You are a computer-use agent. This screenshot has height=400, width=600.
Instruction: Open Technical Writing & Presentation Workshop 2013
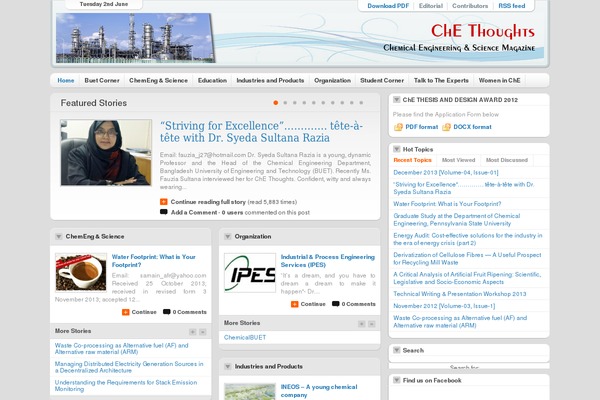pos(460,294)
